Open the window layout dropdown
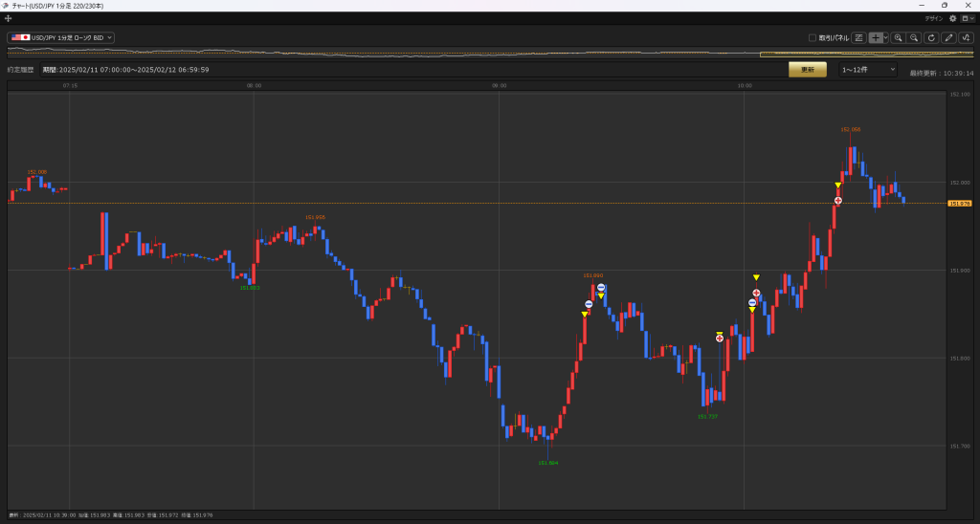 [x=967, y=18]
